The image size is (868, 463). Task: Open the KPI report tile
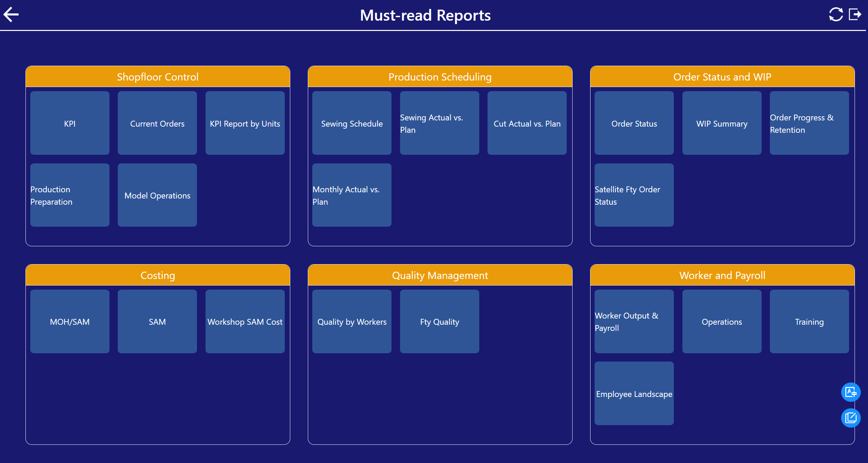[x=70, y=123]
